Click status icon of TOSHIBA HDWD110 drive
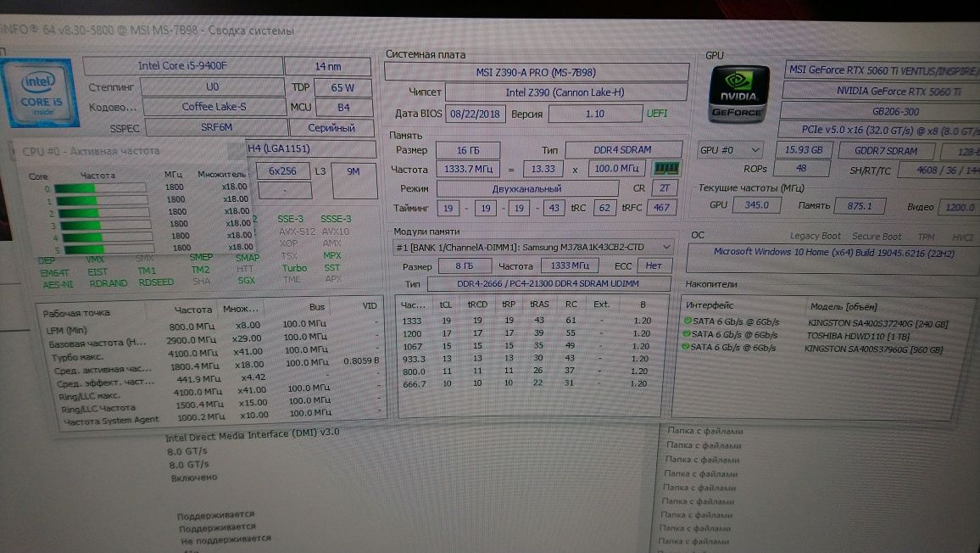 tap(687, 334)
